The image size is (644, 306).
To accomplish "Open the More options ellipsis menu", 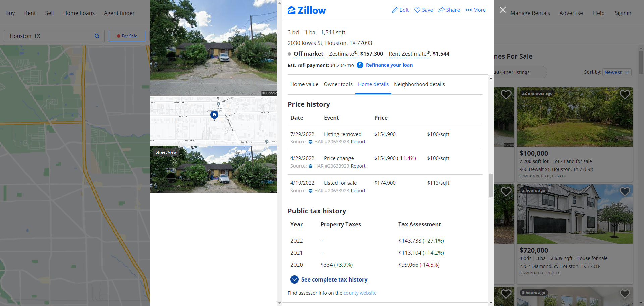I will pyautogui.click(x=469, y=10).
